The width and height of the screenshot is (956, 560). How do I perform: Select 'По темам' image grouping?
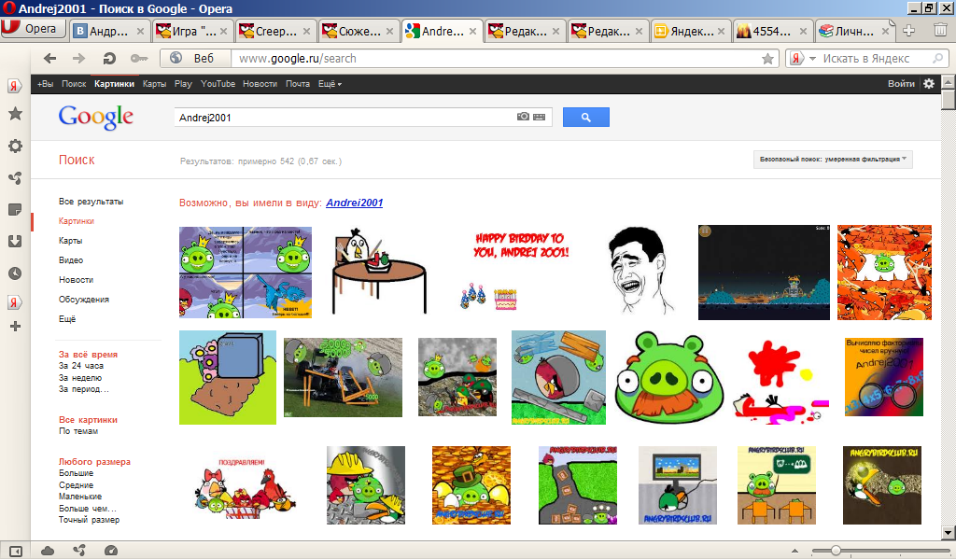(78, 431)
